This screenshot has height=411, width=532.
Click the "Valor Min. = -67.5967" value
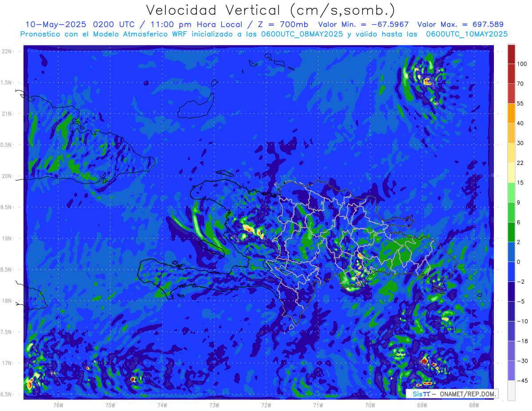(x=364, y=24)
